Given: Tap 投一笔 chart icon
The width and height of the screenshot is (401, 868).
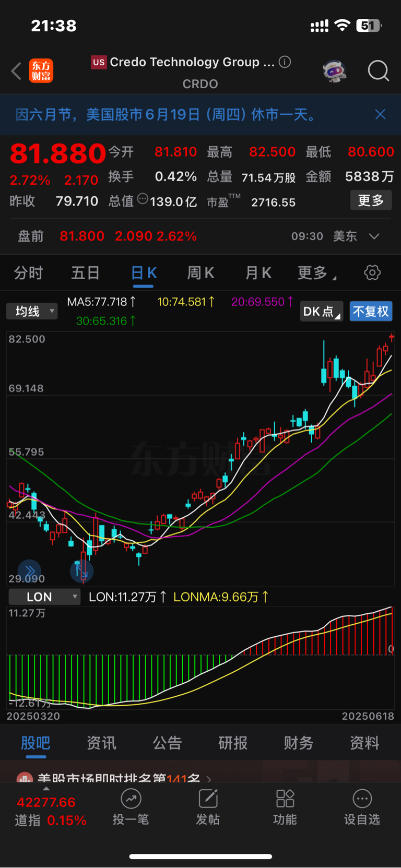Looking at the screenshot, I should [131, 799].
